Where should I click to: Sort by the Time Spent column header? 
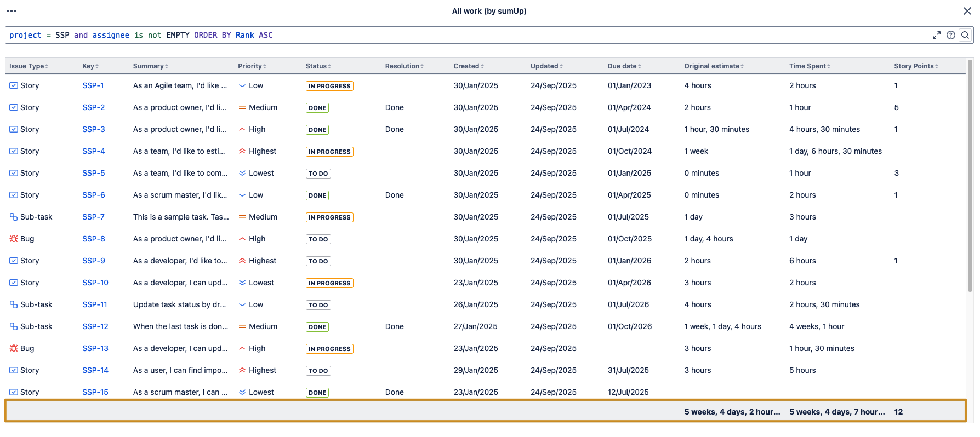pyautogui.click(x=809, y=66)
